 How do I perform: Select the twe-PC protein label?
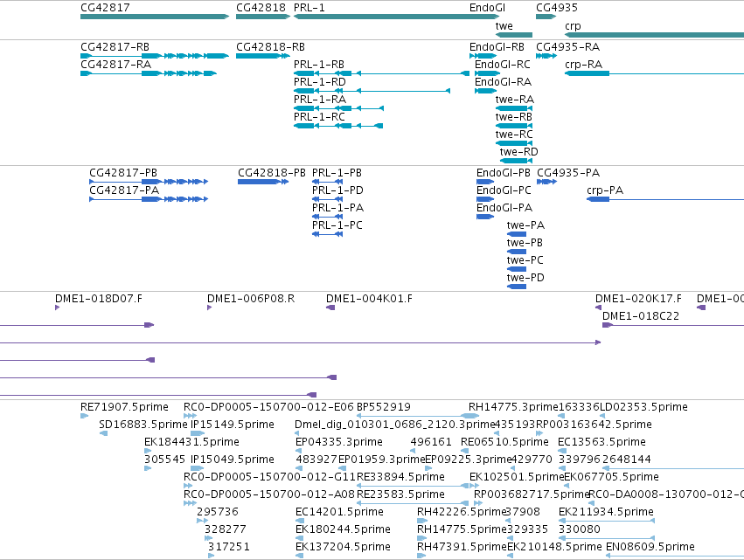pos(525,260)
